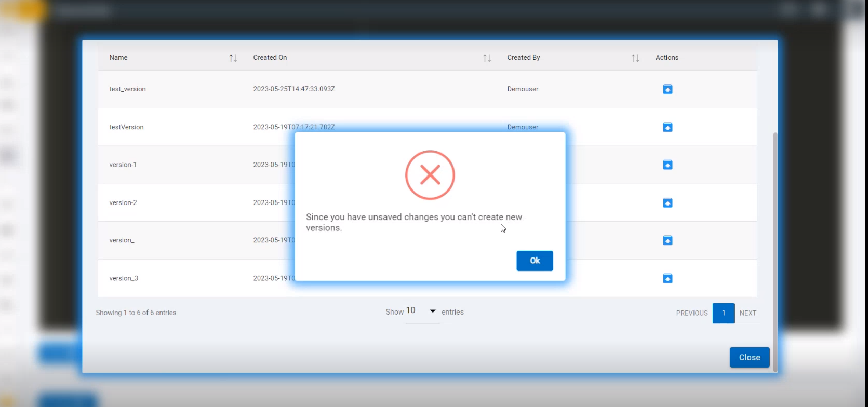Restore icon for version-2 row
Viewport: 868px width, 407px height.
667,203
